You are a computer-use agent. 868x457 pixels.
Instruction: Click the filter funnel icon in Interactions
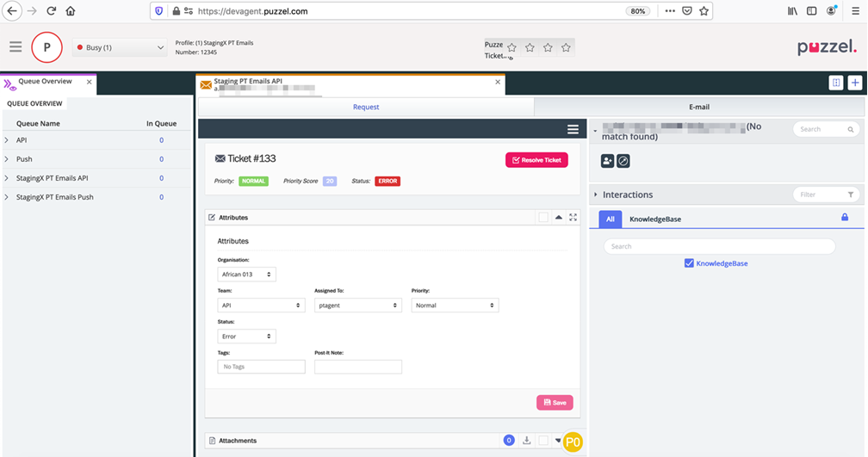tap(851, 195)
